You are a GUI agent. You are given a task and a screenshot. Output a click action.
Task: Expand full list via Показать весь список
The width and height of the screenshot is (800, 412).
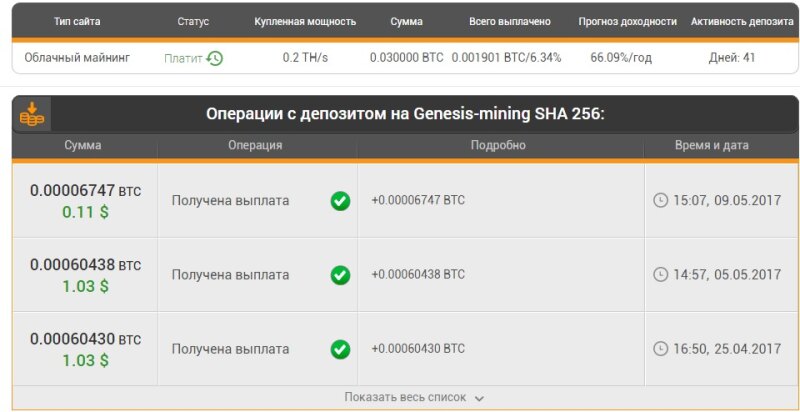[x=405, y=397]
